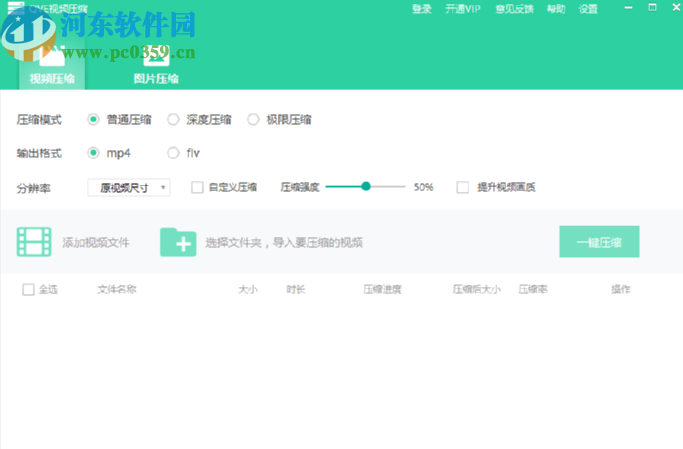Click the 操作 column header
The image size is (683, 449).
coord(621,289)
